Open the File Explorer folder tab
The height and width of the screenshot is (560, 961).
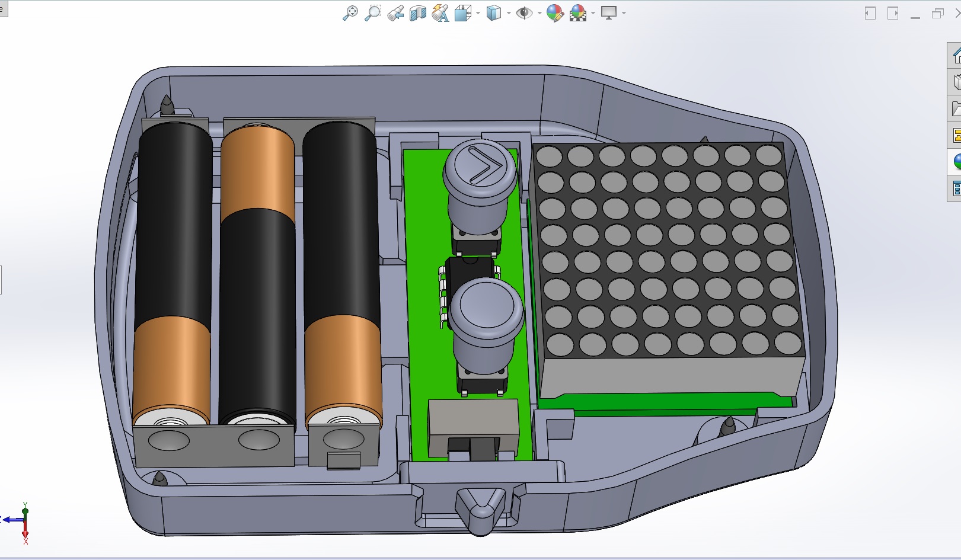955,109
